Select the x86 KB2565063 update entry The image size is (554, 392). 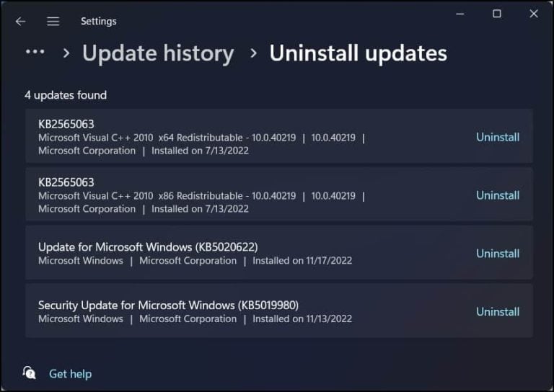tap(279, 195)
